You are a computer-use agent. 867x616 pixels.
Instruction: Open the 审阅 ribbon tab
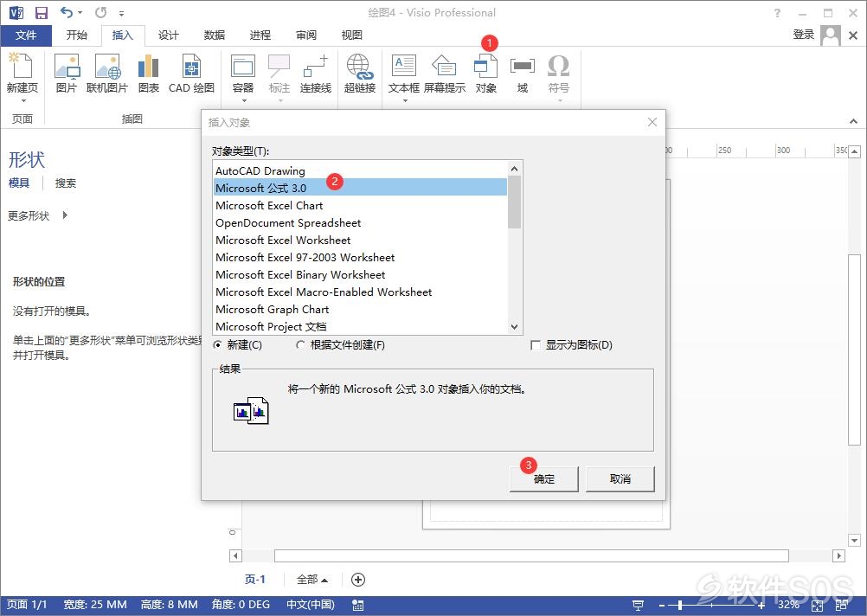click(306, 35)
